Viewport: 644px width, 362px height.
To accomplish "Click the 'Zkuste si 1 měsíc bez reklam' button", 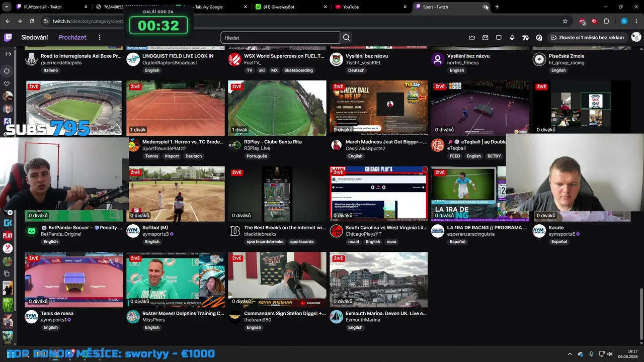I will click(587, 38).
